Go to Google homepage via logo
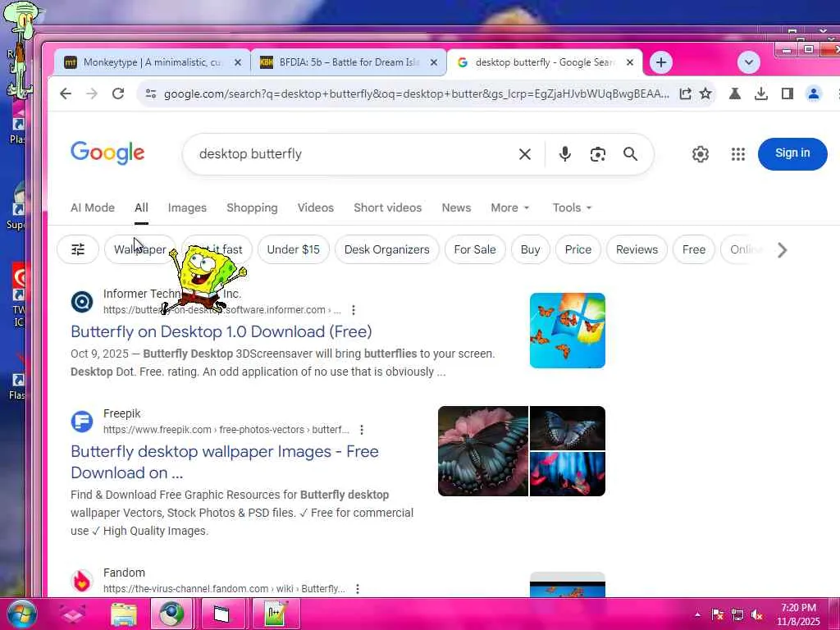This screenshot has width=840, height=630. click(107, 153)
